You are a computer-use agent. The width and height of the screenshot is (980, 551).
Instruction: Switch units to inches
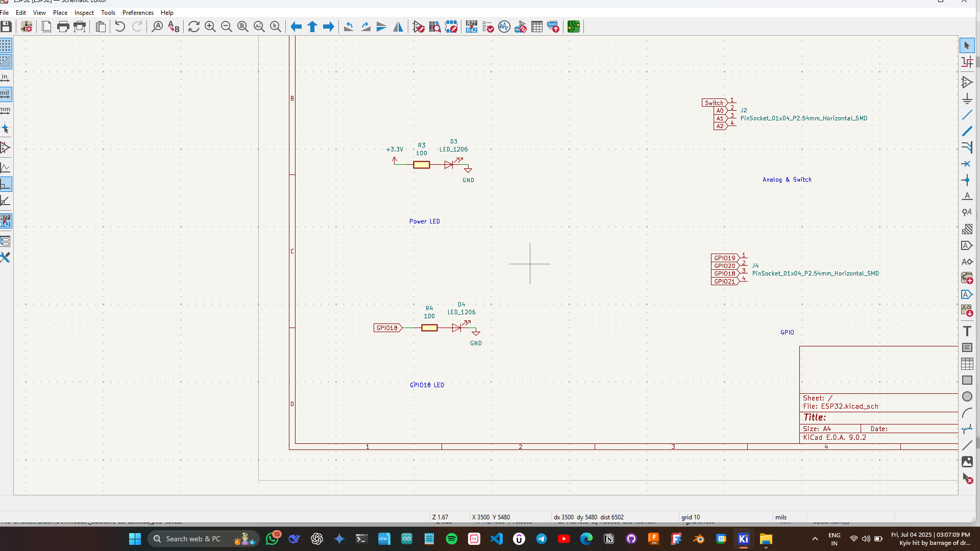(x=6, y=78)
